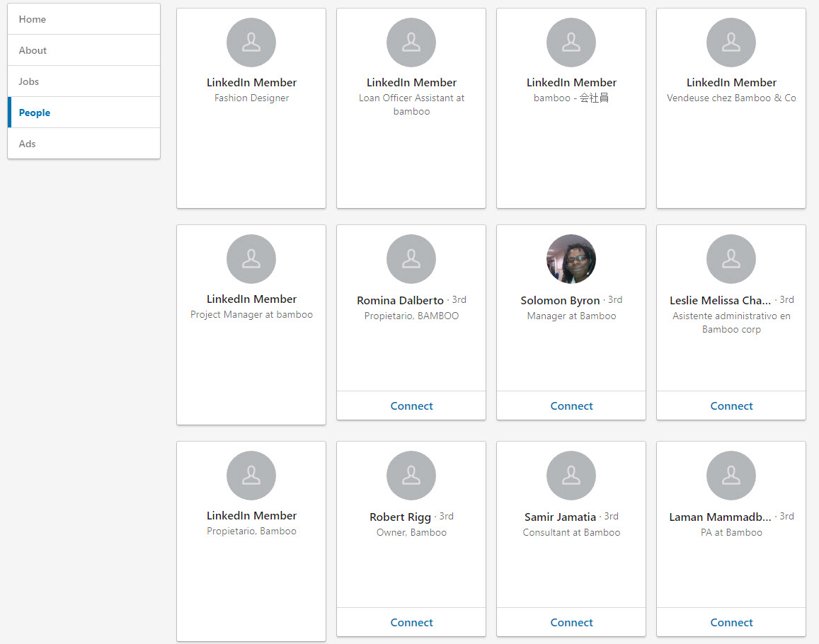Image resolution: width=819 pixels, height=644 pixels.
Task: Open Robert Rigg's profile name link
Action: tap(400, 517)
